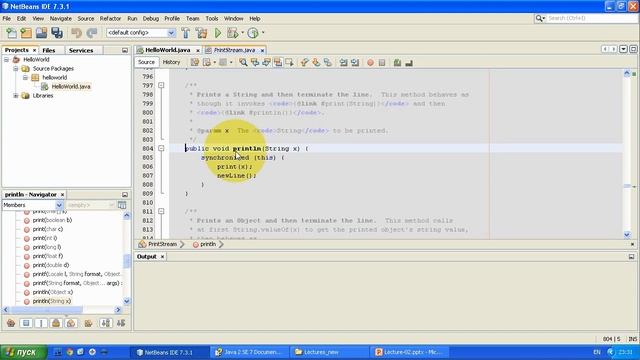This screenshot has width=640, height=360.
Task: Click the Source view button
Action: click(146, 62)
